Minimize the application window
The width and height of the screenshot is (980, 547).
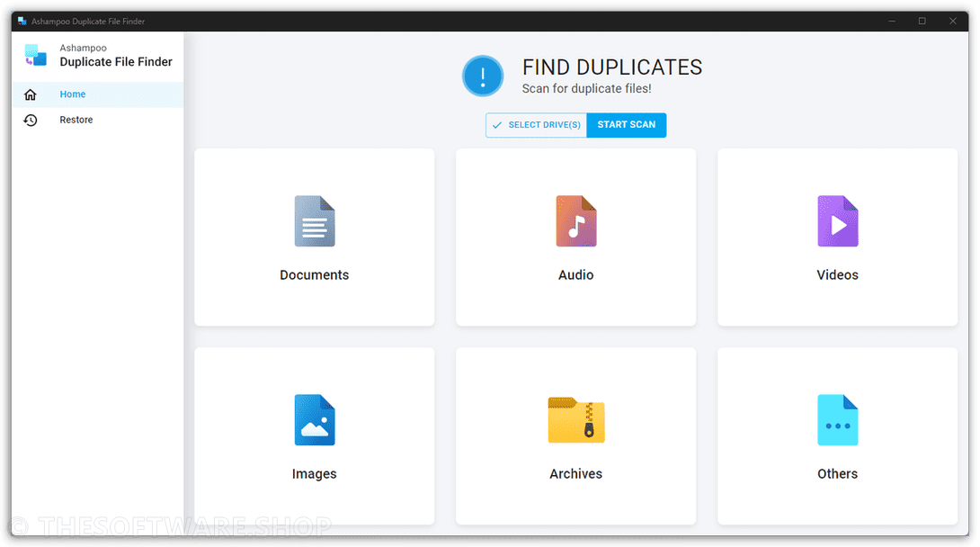[x=892, y=22]
